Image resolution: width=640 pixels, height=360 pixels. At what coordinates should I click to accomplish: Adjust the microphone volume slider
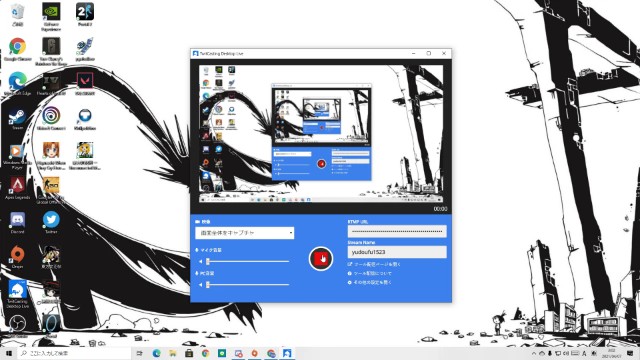pyautogui.click(x=248, y=261)
